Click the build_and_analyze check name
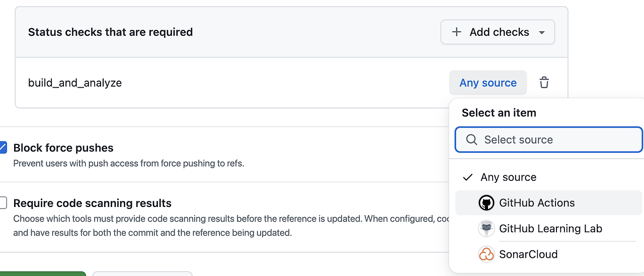The height and width of the screenshot is (276, 644). (75, 83)
